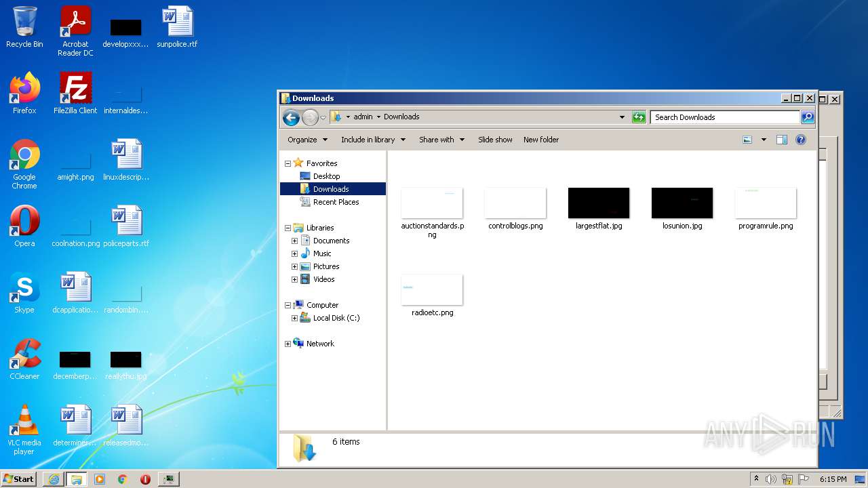
Task: Change view using the views icon
Action: point(747,140)
